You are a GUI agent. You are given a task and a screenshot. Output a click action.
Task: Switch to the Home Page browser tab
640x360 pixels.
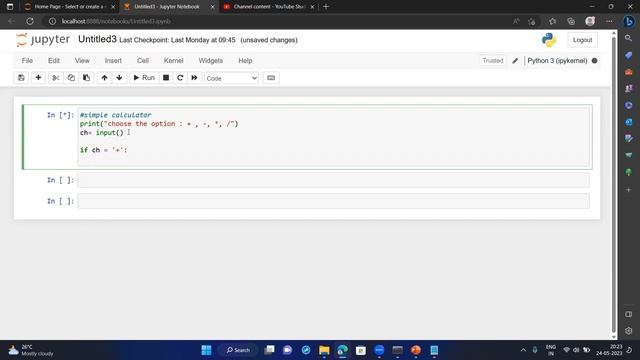click(68, 7)
